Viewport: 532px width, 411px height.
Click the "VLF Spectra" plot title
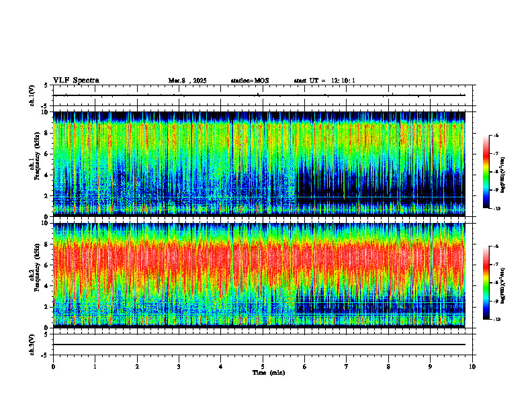(76, 81)
